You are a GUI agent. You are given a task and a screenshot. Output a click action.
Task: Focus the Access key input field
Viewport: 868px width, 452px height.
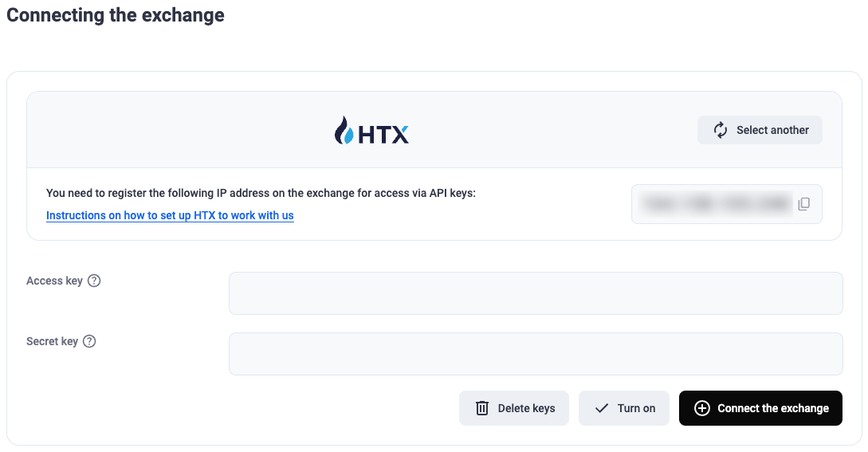pyautogui.click(x=536, y=293)
